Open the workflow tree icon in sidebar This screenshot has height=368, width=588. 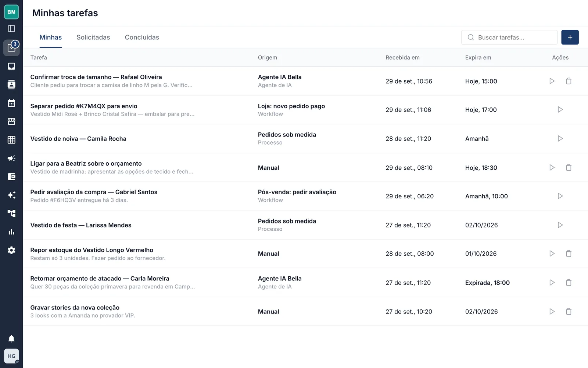pos(11,213)
